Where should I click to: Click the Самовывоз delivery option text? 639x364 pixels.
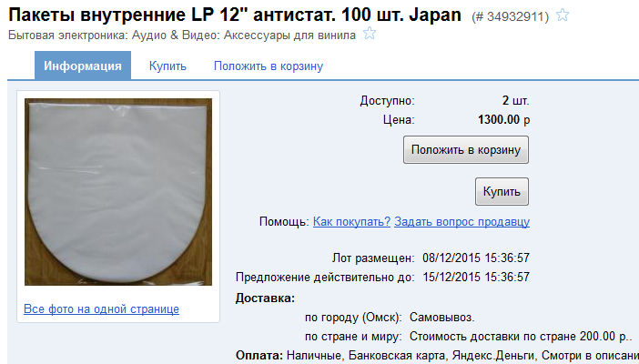tap(441, 318)
